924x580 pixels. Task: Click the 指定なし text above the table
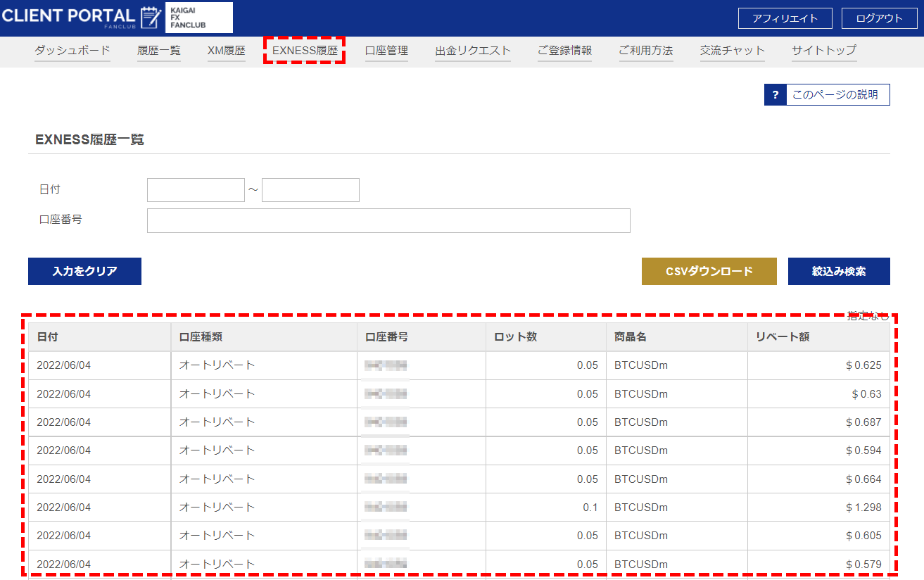pos(868,316)
